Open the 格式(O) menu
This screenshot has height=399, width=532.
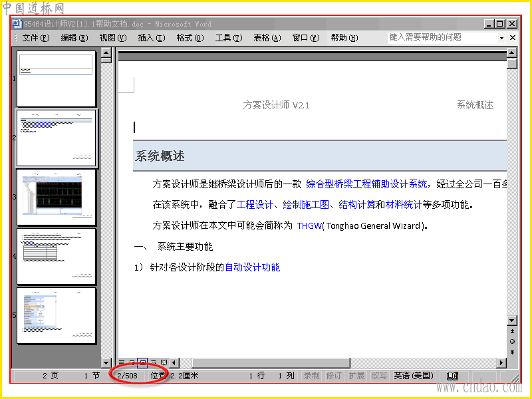[x=190, y=38]
